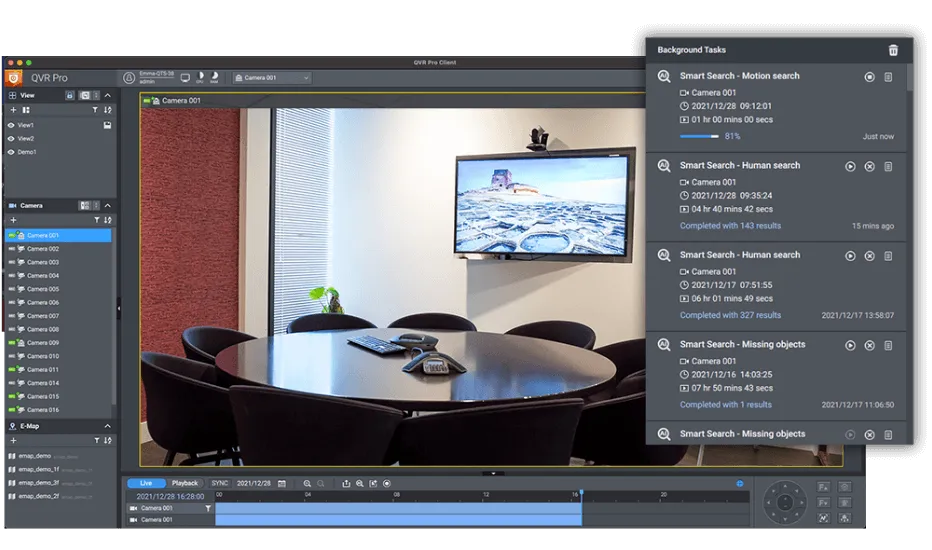Collapse the E-Map panel section
Screen dimensions: 932x550
pos(108,426)
